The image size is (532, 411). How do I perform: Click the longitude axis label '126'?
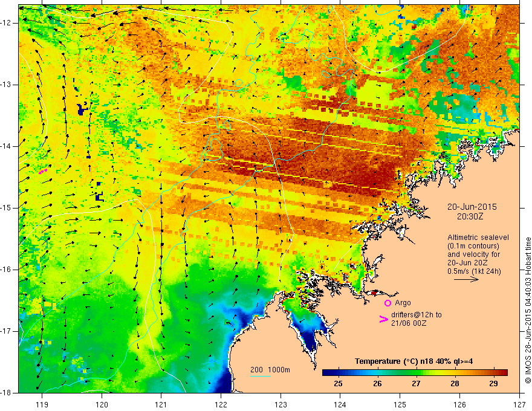[x=459, y=404]
